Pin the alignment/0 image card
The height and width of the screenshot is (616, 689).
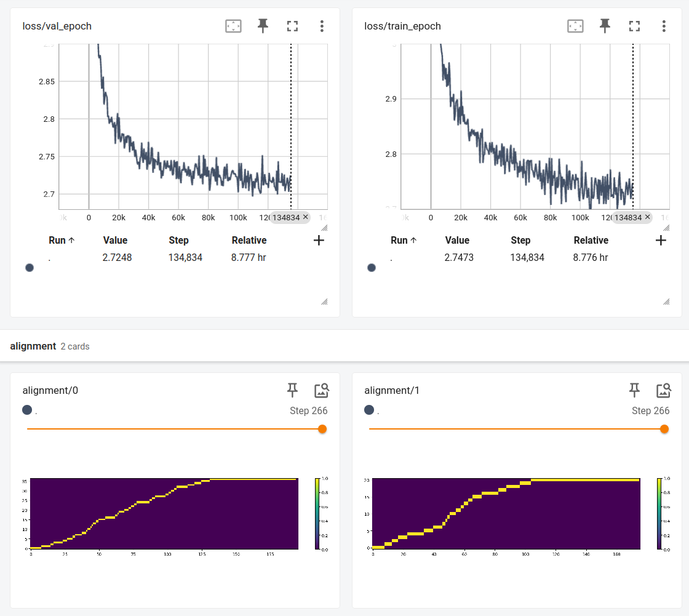292,390
